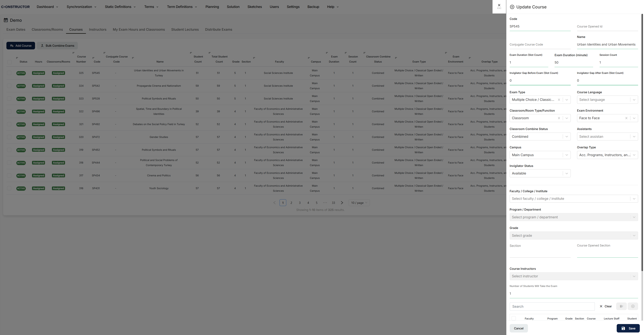Click the filter icon above the Status column
Viewport: 644px width, 335px height.
pos(17,58)
